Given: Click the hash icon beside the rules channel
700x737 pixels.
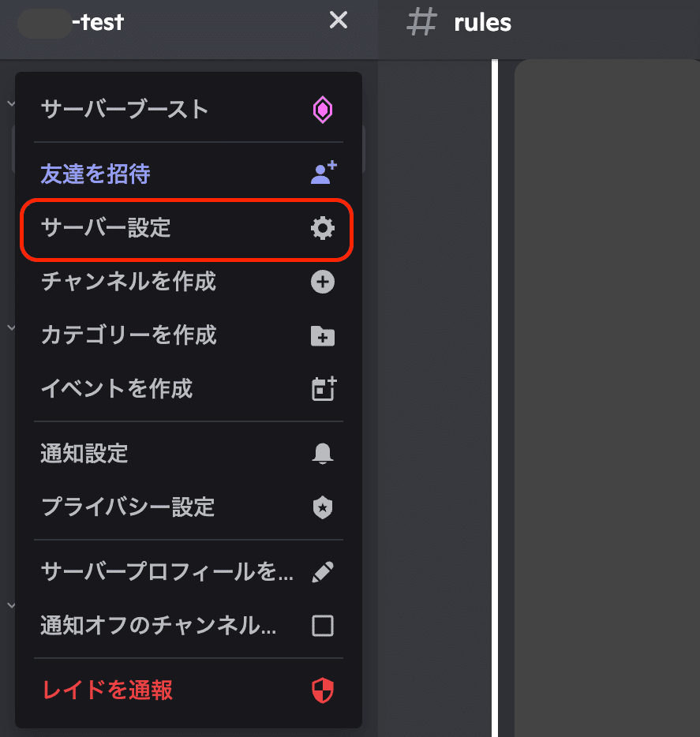Looking at the screenshot, I should tap(422, 22).
